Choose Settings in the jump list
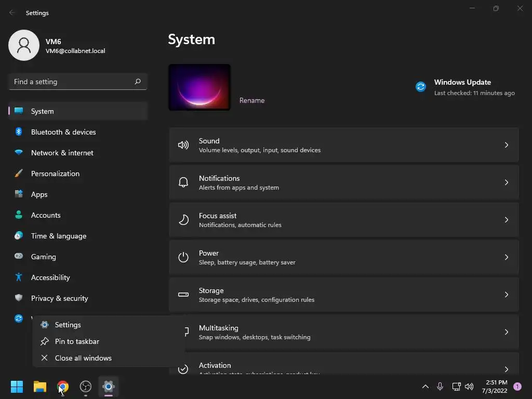The width and height of the screenshot is (532, 399). [109, 325]
